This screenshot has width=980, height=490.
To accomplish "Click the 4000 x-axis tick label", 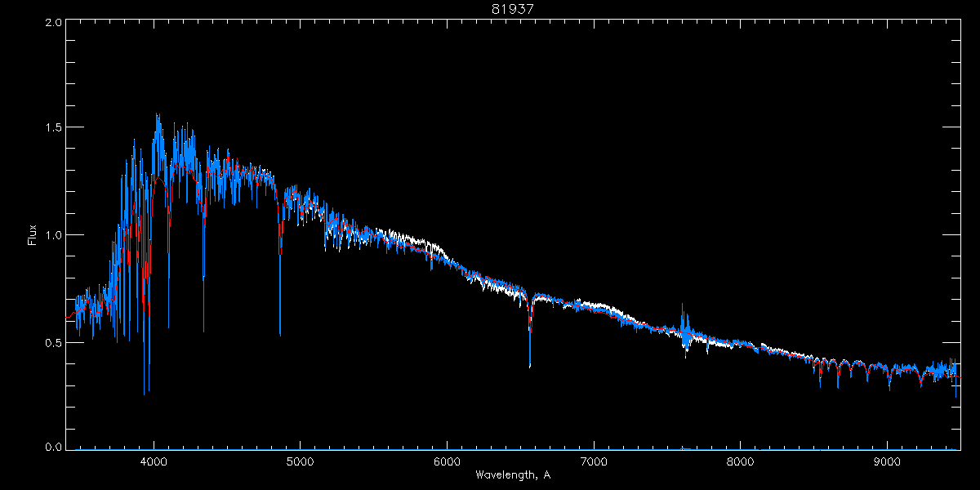I will 153,460.
